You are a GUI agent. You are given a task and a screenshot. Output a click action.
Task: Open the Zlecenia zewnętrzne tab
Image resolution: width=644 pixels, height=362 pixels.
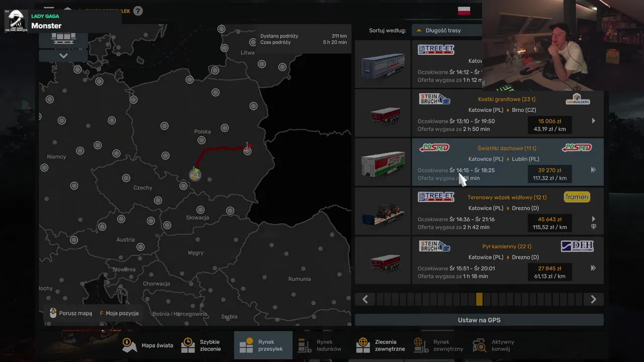381,345
